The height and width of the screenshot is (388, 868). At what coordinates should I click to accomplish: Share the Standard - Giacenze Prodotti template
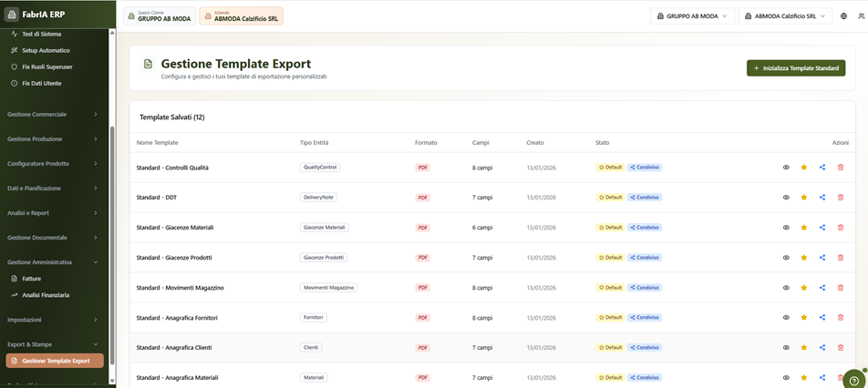822,258
